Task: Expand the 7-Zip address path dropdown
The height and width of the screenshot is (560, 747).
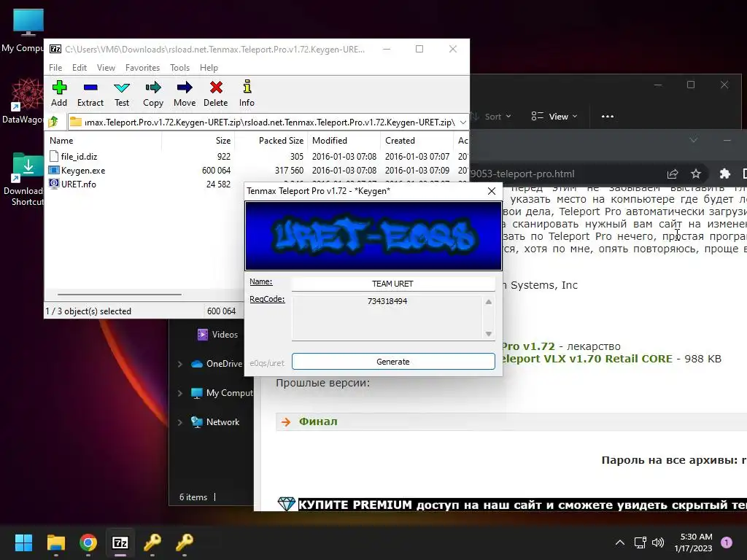Action: click(x=462, y=122)
